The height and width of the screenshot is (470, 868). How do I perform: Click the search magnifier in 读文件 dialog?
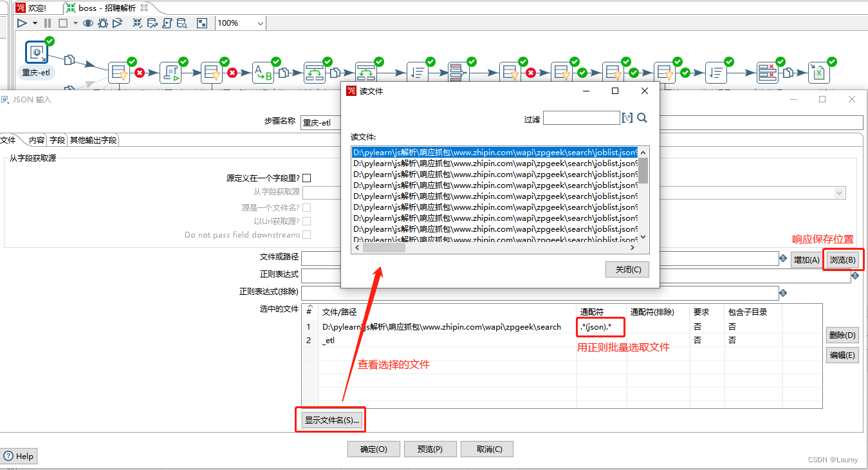coord(642,118)
